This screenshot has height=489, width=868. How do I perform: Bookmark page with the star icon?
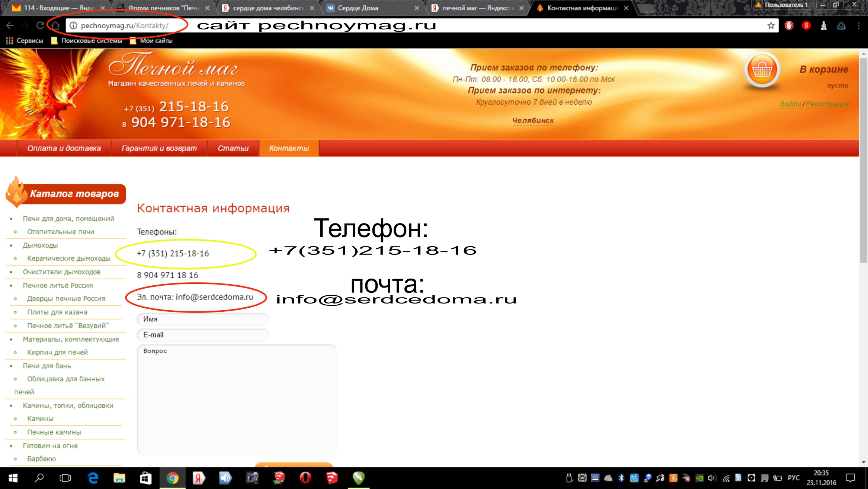click(x=771, y=26)
